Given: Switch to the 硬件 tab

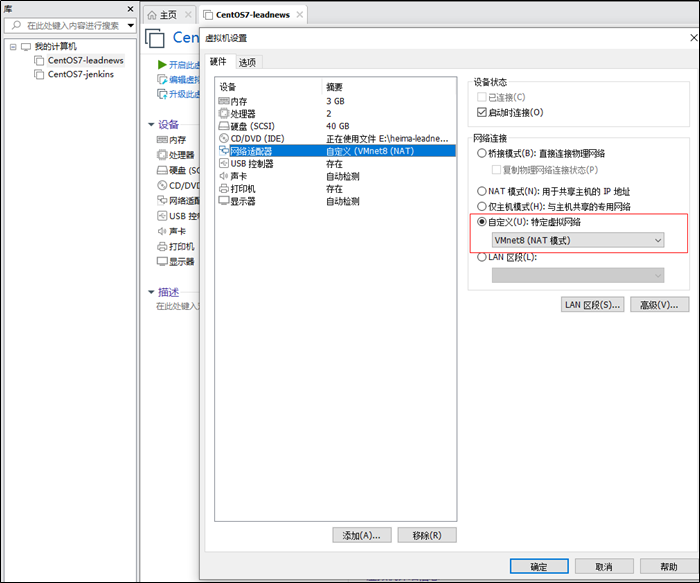Looking at the screenshot, I should coord(218,61).
